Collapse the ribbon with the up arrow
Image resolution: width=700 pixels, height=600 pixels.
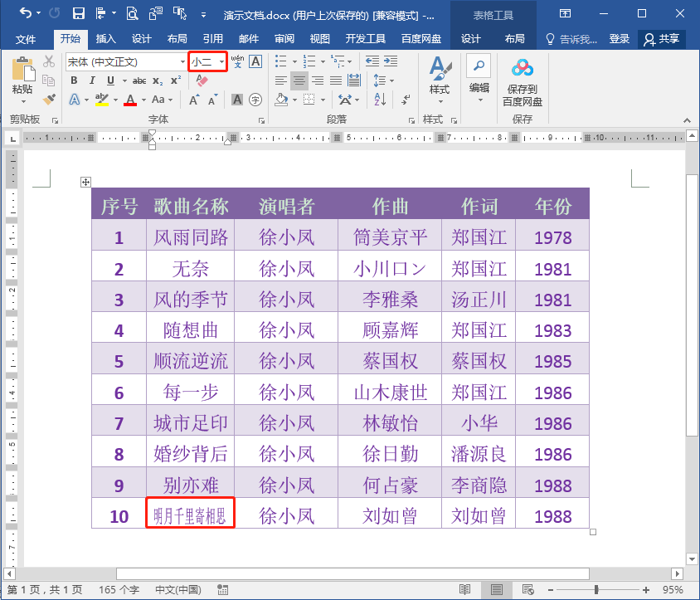(687, 120)
